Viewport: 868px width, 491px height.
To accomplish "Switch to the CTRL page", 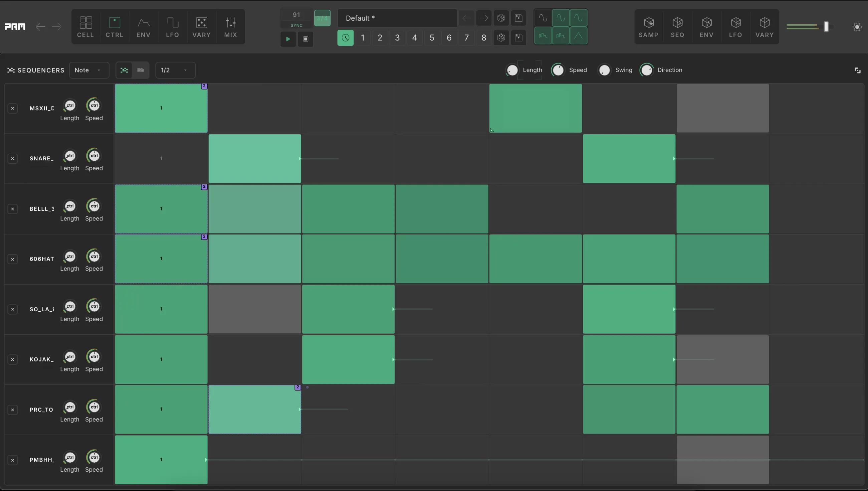I will pos(115,27).
